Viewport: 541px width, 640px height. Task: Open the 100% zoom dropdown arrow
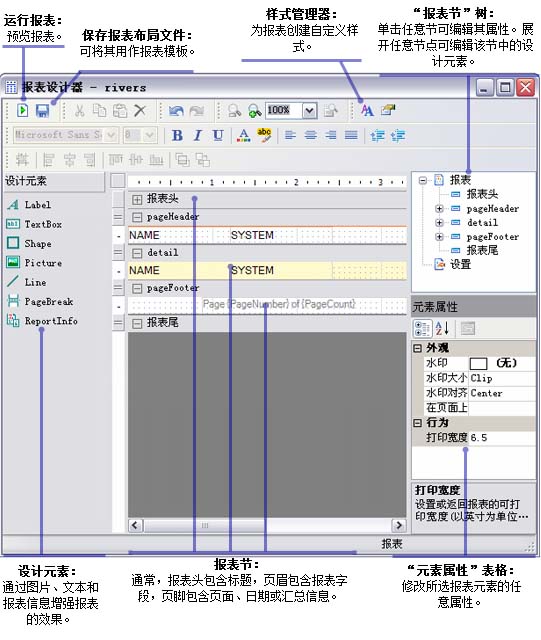pos(309,111)
